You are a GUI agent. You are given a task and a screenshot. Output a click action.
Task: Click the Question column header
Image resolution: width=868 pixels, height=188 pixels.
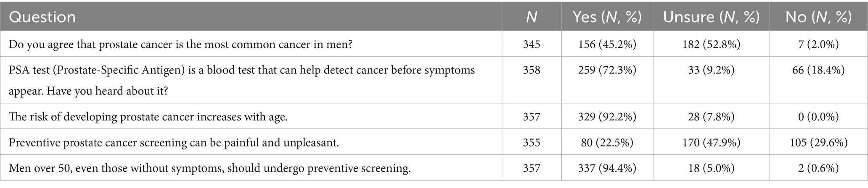point(42,17)
